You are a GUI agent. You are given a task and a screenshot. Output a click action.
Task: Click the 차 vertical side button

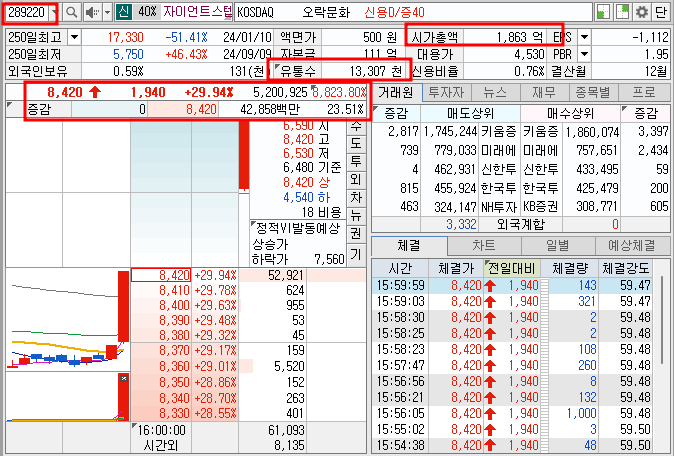click(x=356, y=198)
